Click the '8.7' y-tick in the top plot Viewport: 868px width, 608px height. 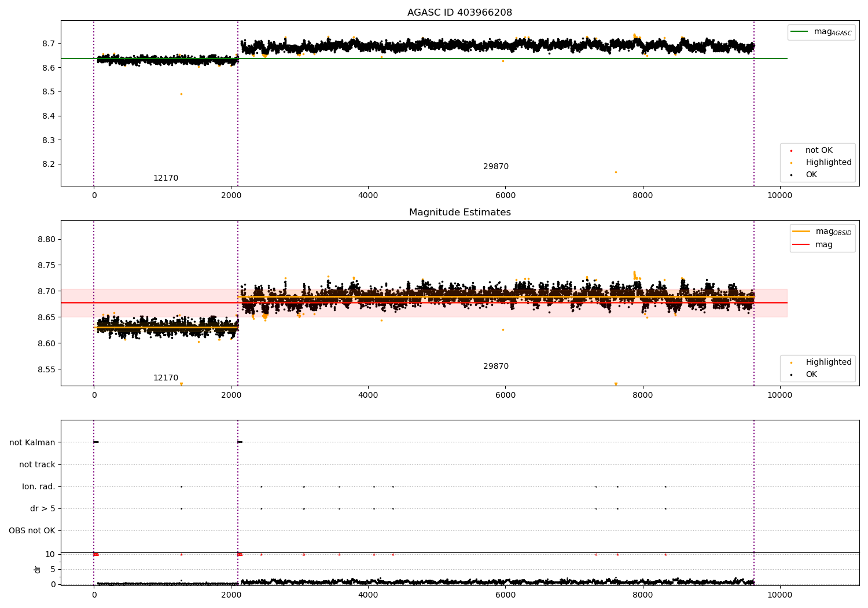(x=49, y=44)
